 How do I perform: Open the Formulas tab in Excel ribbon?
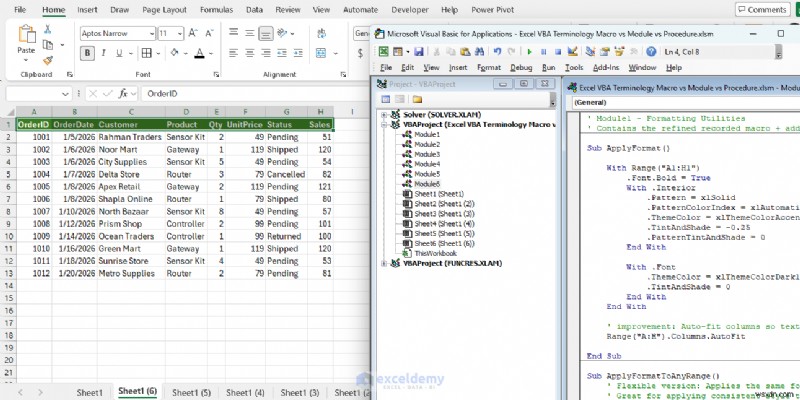coord(216,10)
